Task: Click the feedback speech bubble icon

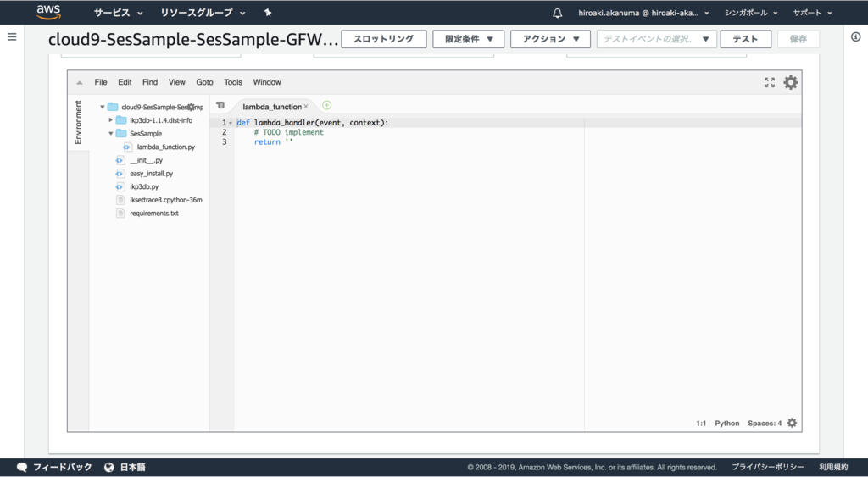Action: pos(21,467)
